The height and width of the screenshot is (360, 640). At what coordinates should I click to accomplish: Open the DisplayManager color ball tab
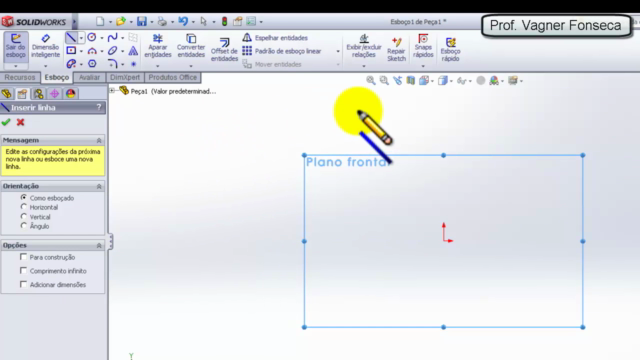pos(71,94)
